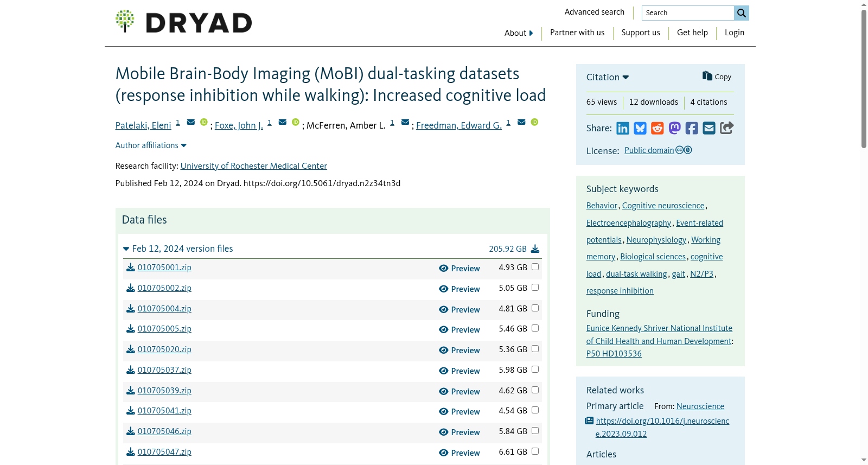Share dataset by email icon
Viewport: 868px width, 465px height.
click(709, 128)
